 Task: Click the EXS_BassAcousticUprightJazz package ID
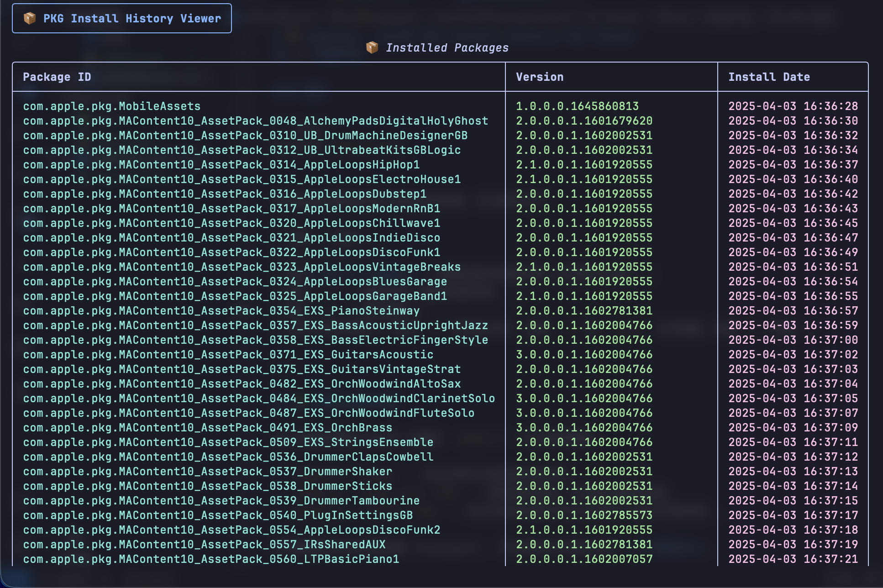256,325
